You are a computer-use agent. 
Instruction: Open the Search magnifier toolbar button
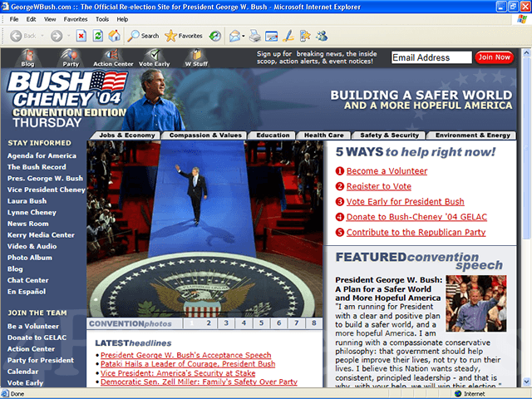click(143, 36)
